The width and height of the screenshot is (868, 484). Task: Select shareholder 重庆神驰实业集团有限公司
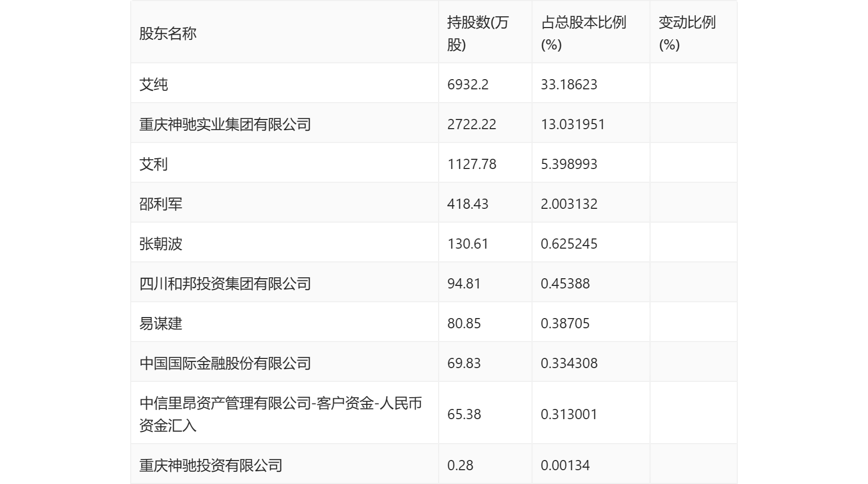(225, 124)
